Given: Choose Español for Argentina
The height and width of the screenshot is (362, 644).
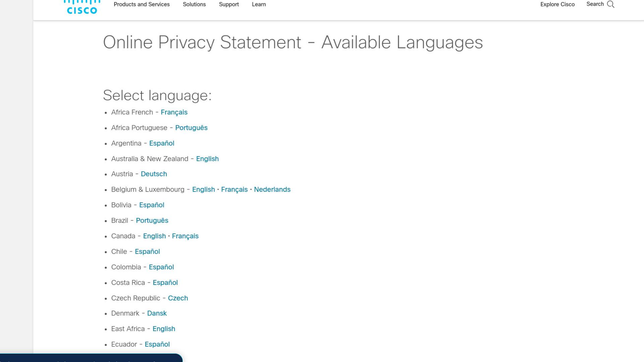Looking at the screenshot, I should click(162, 143).
